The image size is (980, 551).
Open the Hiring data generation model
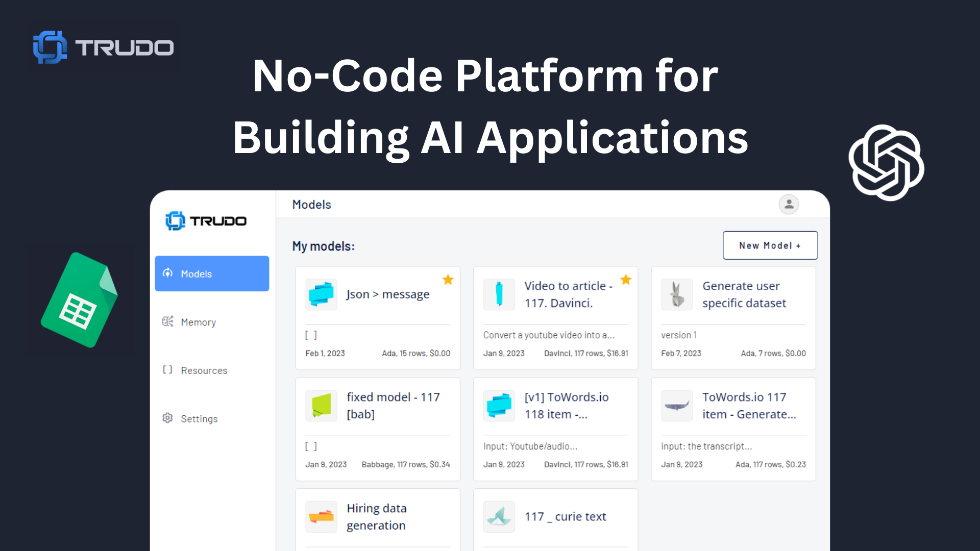pyautogui.click(x=376, y=517)
